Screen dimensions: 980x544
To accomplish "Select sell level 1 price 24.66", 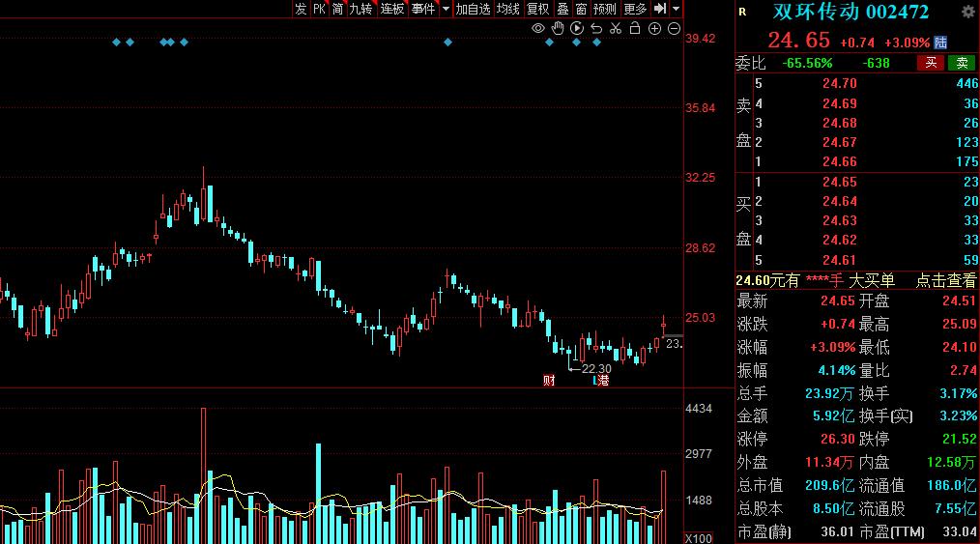I will (x=839, y=161).
